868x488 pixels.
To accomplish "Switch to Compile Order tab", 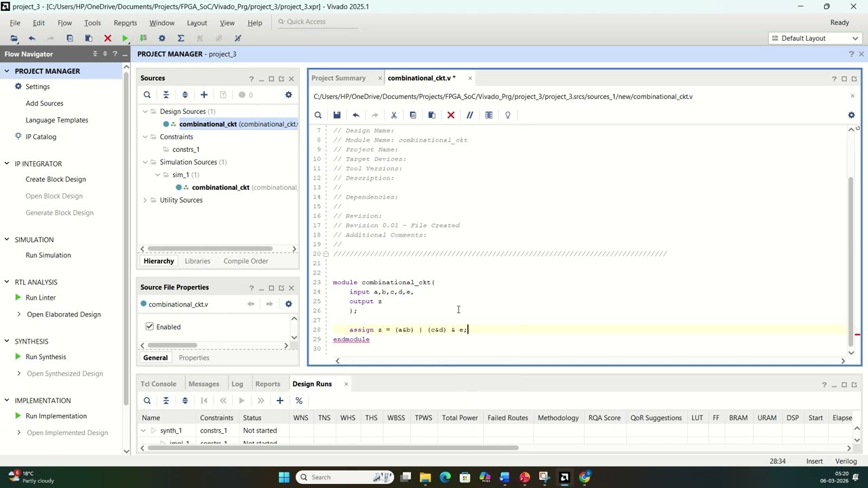I will (x=245, y=261).
